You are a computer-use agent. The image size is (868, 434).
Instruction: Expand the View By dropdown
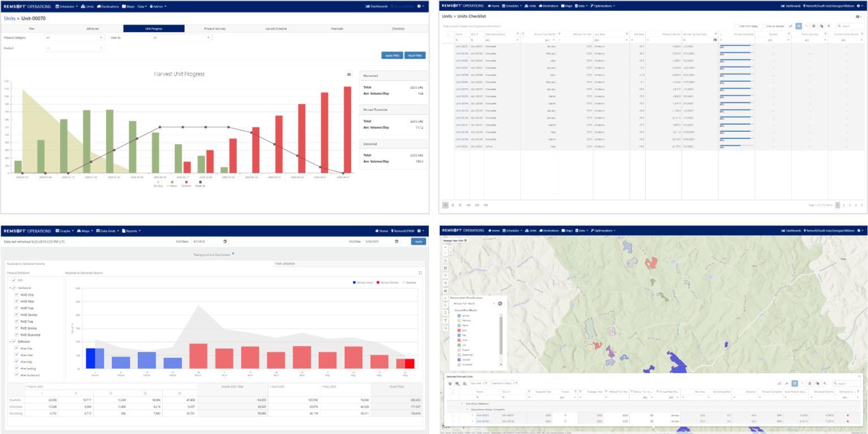[181, 38]
